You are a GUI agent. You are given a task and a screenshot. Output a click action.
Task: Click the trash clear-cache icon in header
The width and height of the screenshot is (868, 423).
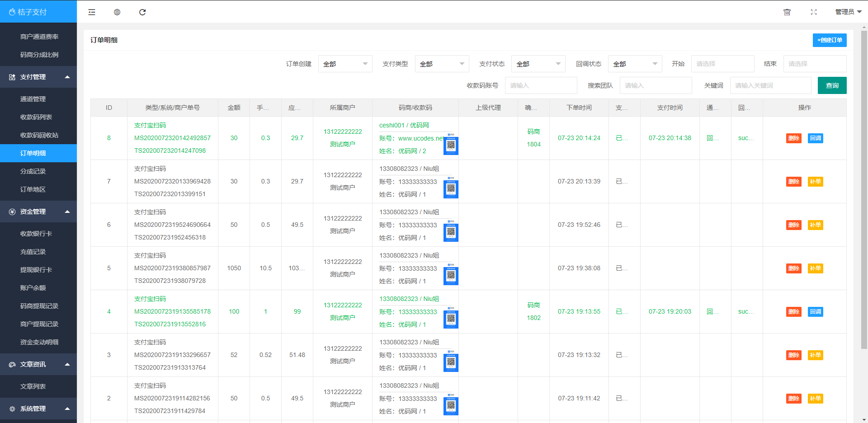pyautogui.click(x=787, y=12)
